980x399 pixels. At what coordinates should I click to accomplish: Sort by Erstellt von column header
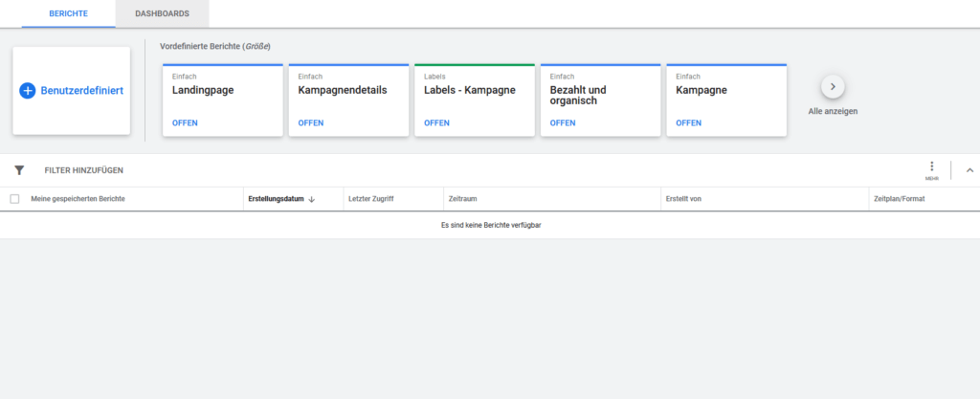[682, 199]
